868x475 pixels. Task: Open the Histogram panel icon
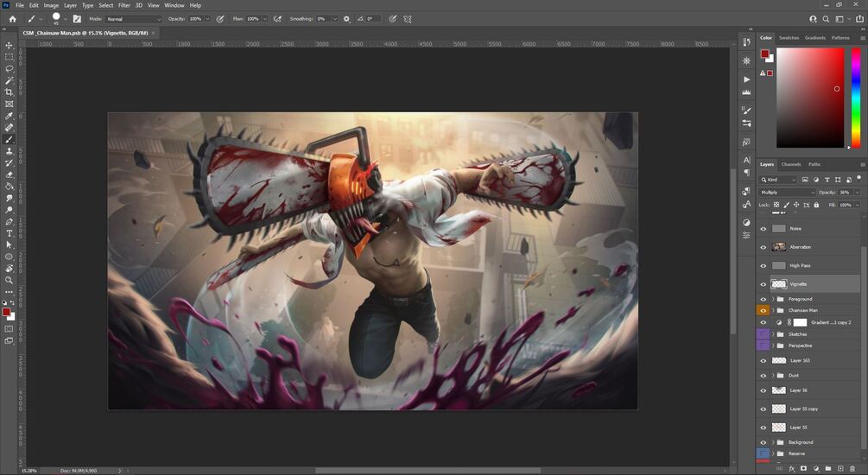point(747,92)
